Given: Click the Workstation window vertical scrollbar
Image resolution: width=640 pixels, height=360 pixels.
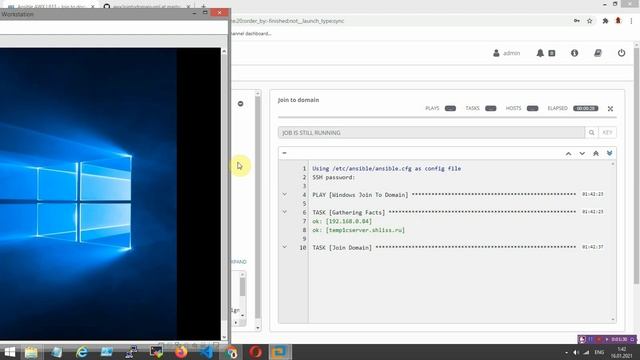Looking at the screenshot, I should point(224,194).
